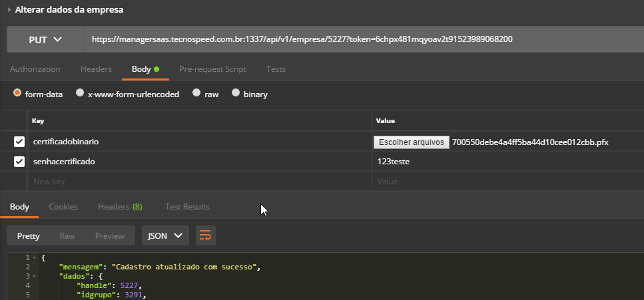Image resolution: width=644 pixels, height=300 pixels.
Task: Choose the raw body type
Action: pyautogui.click(x=196, y=94)
